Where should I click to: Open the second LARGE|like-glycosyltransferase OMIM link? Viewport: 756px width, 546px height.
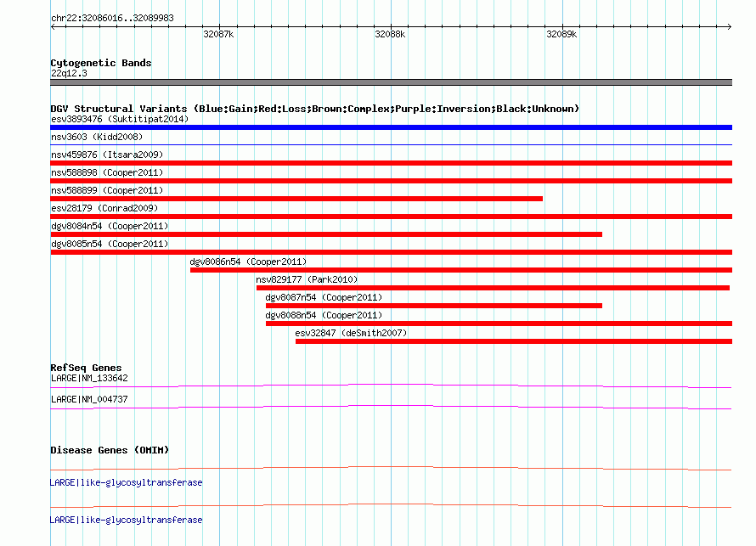127,520
